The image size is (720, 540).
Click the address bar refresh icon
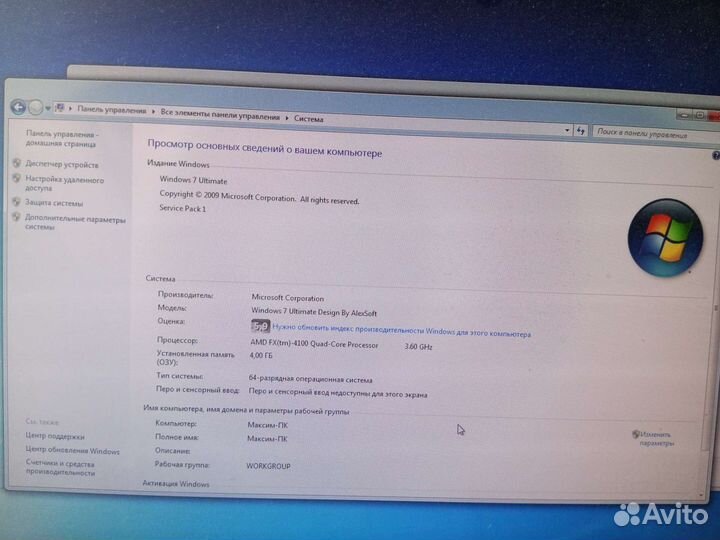(x=580, y=130)
